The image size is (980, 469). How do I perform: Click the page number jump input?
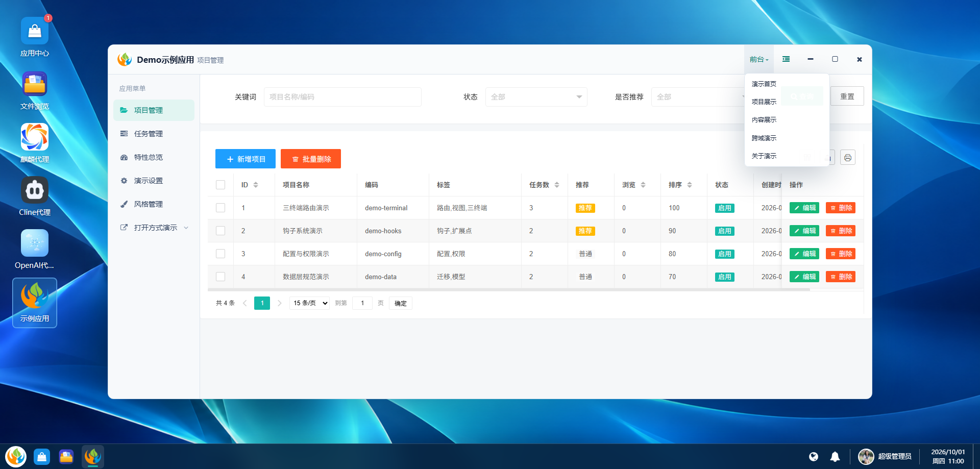[362, 303]
